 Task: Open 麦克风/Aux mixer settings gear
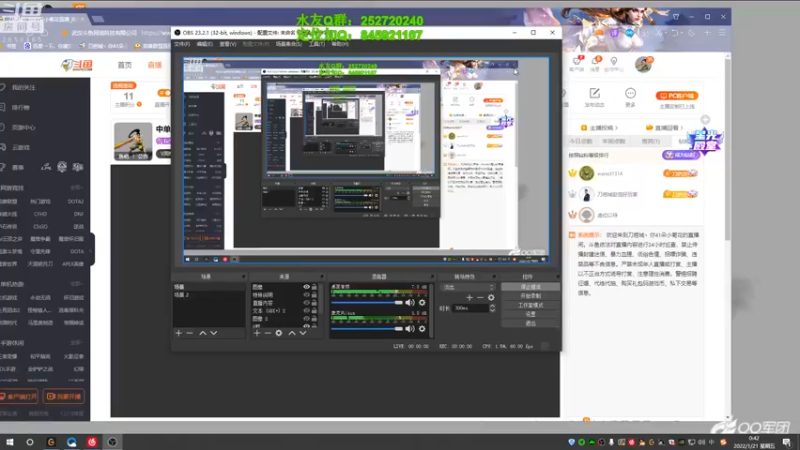422,329
